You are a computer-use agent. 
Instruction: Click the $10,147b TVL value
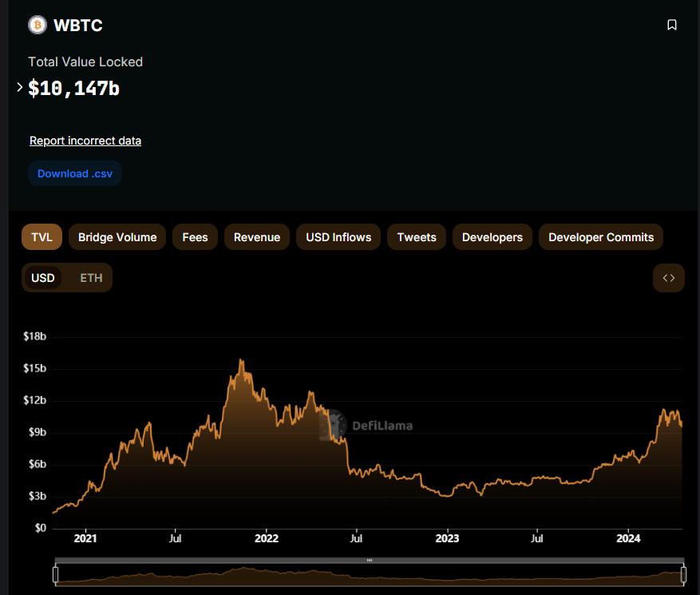click(73, 88)
